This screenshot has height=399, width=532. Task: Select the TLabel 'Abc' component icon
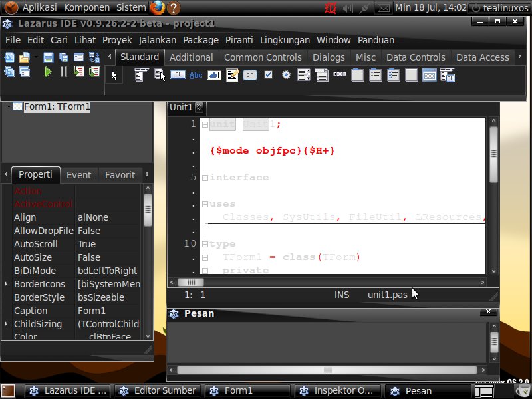coord(196,75)
